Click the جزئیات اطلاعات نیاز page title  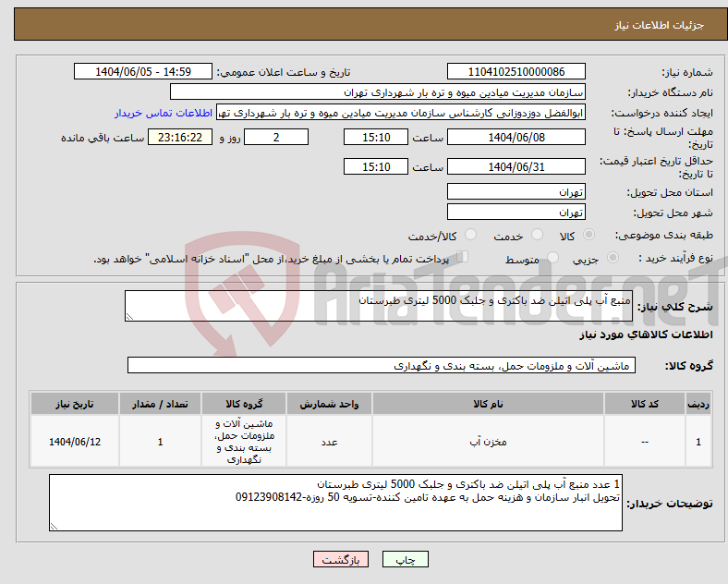pos(659,25)
